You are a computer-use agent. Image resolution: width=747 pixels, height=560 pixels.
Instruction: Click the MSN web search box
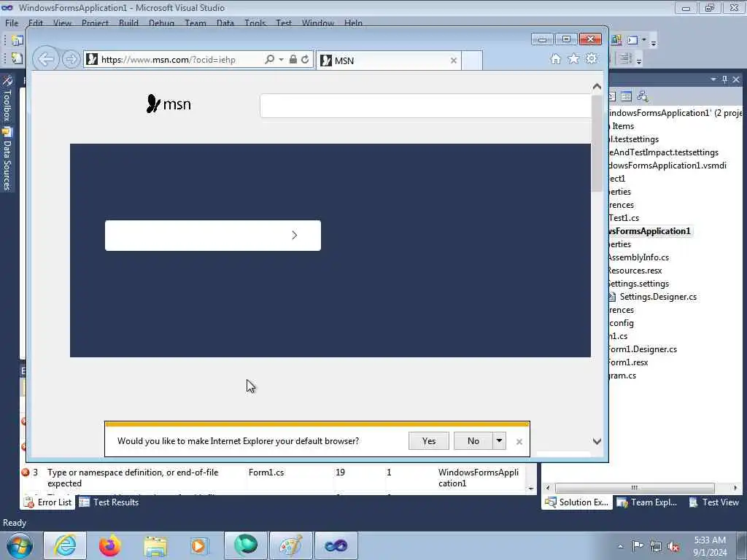425,105
